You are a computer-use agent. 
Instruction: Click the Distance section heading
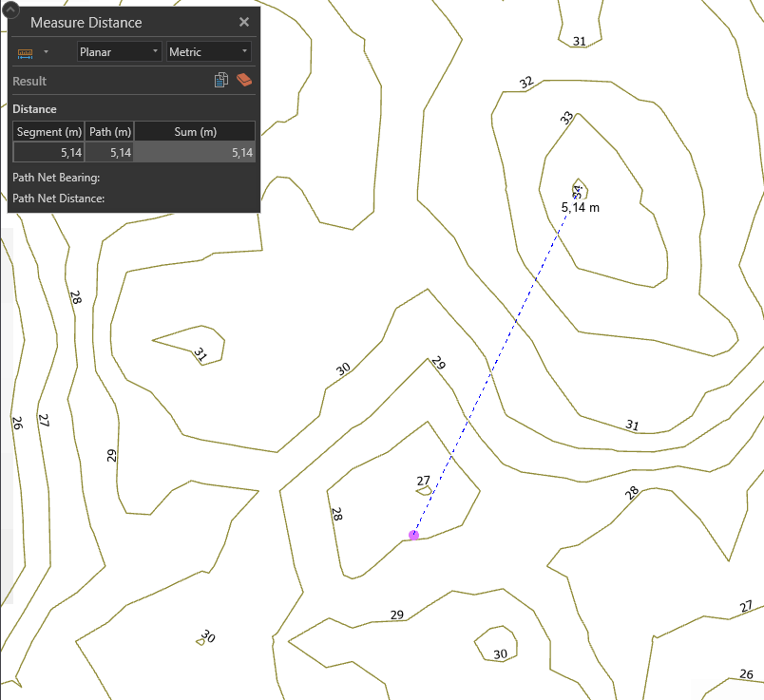34,109
